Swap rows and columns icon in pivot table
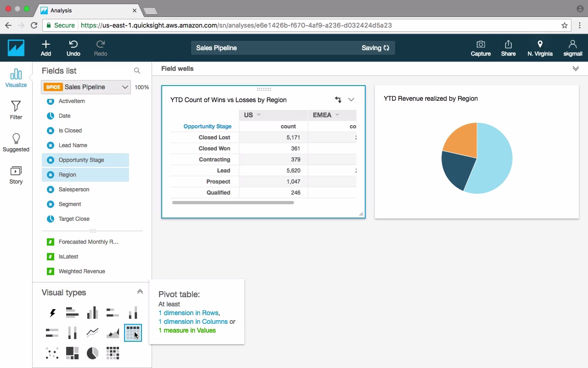The image size is (588, 368). click(338, 99)
